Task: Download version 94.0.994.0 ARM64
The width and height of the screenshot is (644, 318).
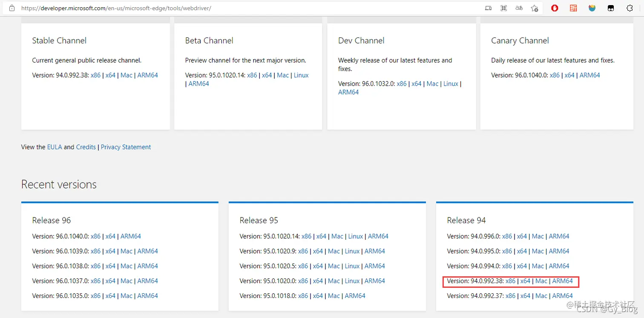Action: [559, 266]
